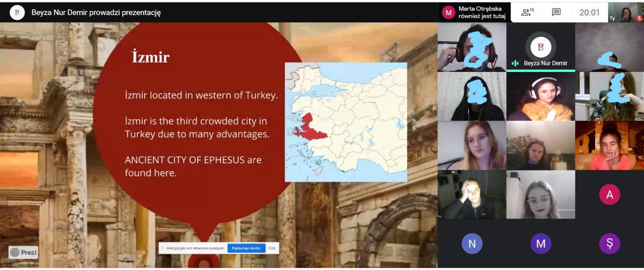Select the Beyza Nur Demir participant tile

pos(541,47)
